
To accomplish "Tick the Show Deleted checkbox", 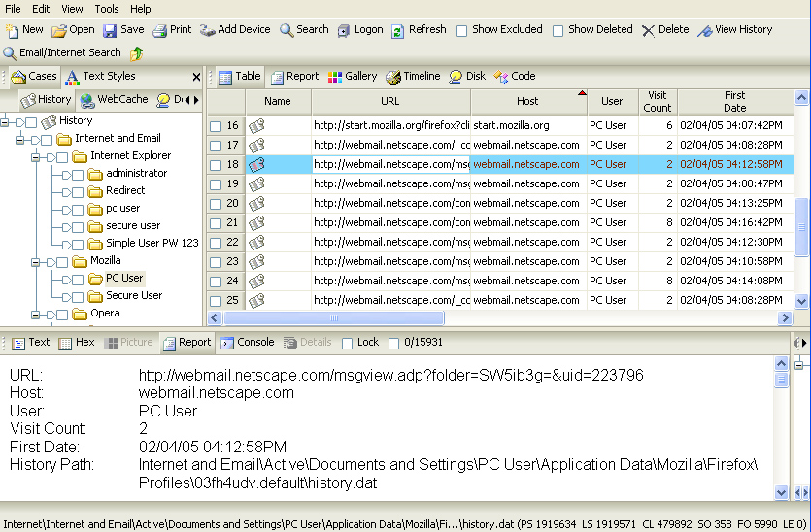I will 558,31.
